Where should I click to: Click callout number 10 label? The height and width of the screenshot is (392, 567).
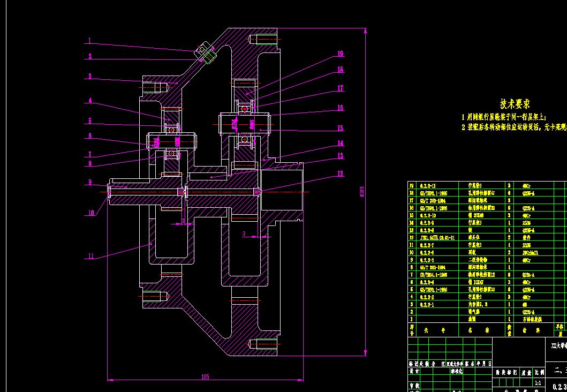click(x=92, y=213)
